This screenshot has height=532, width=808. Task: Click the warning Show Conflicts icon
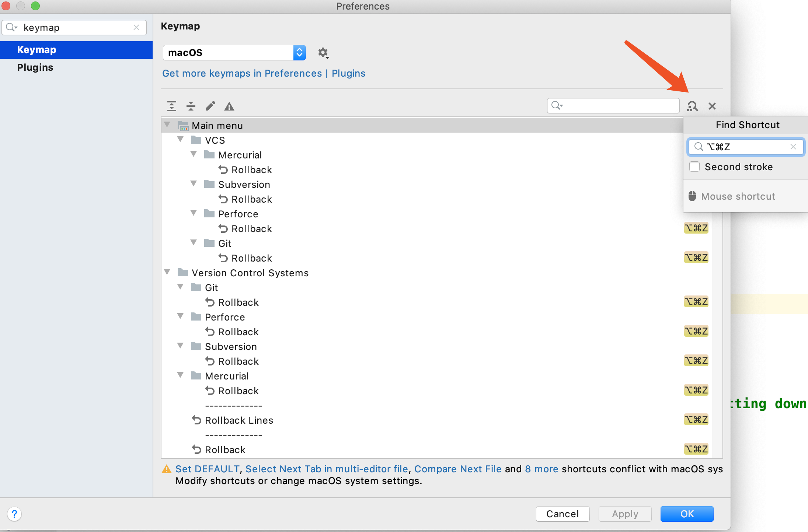pyautogui.click(x=229, y=106)
